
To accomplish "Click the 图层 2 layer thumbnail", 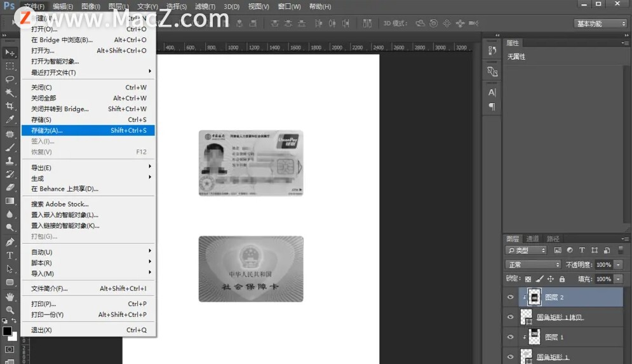I will click(x=535, y=297).
